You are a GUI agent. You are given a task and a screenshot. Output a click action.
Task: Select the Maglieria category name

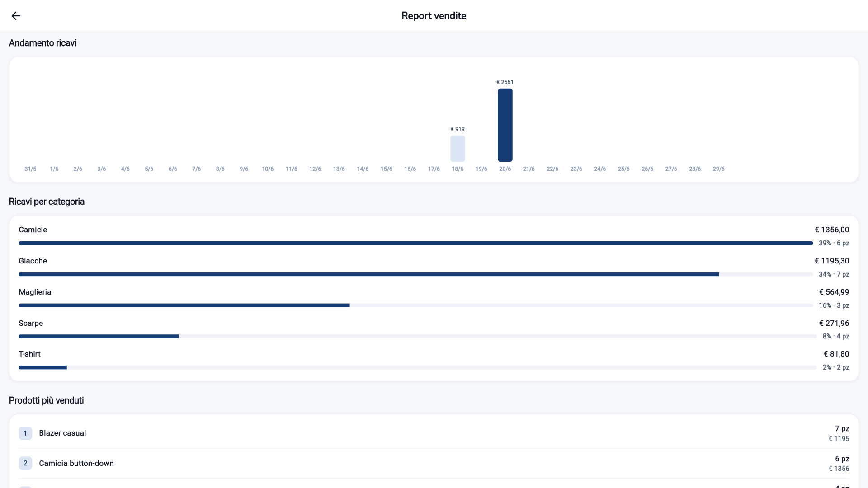pyautogui.click(x=35, y=292)
